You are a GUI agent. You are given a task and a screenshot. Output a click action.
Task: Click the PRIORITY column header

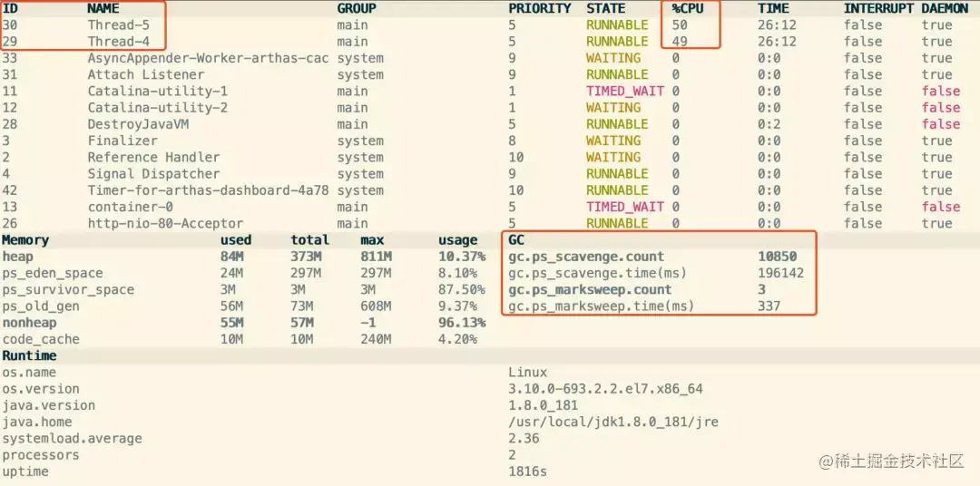coord(540,9)
